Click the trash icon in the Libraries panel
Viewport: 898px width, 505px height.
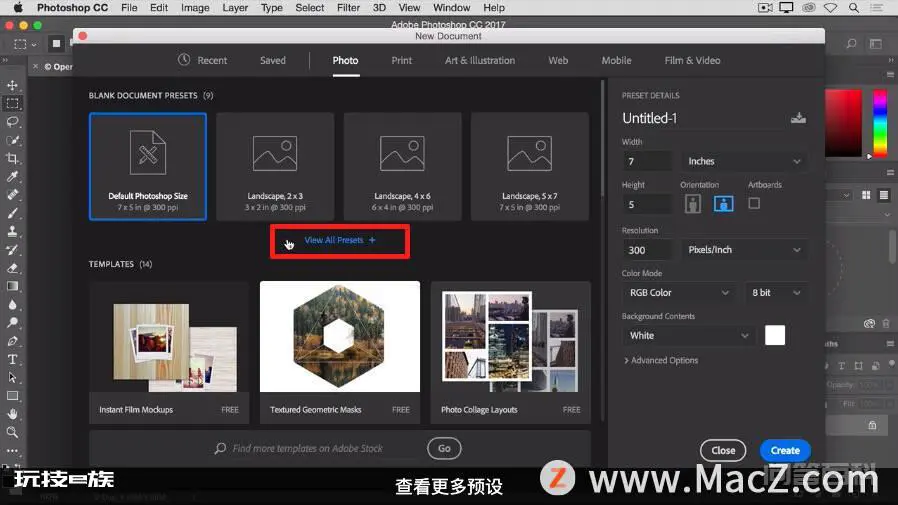(886, 323)
